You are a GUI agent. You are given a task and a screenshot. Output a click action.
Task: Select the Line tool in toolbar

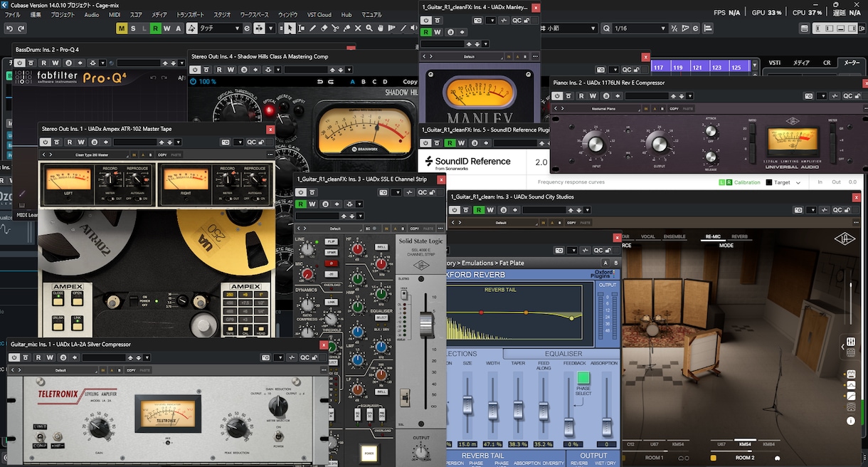point(403,28)
